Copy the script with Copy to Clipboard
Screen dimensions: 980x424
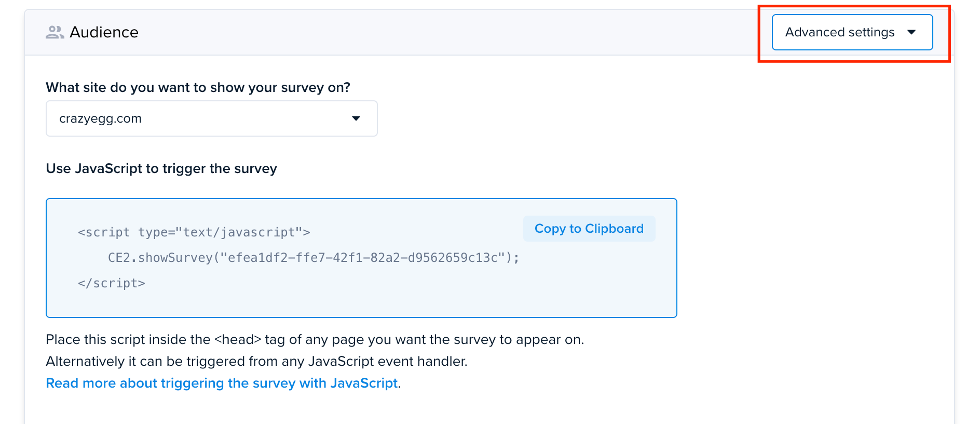tap(589, 229)
